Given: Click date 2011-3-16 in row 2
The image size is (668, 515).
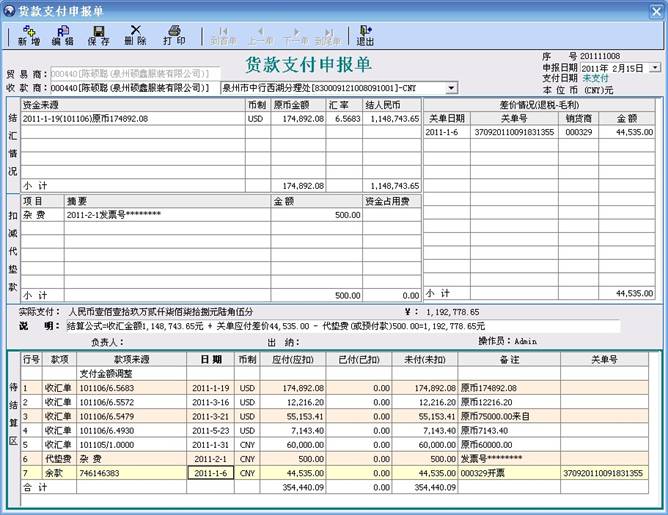Looking at the screenshot, I should click(210, 402).
